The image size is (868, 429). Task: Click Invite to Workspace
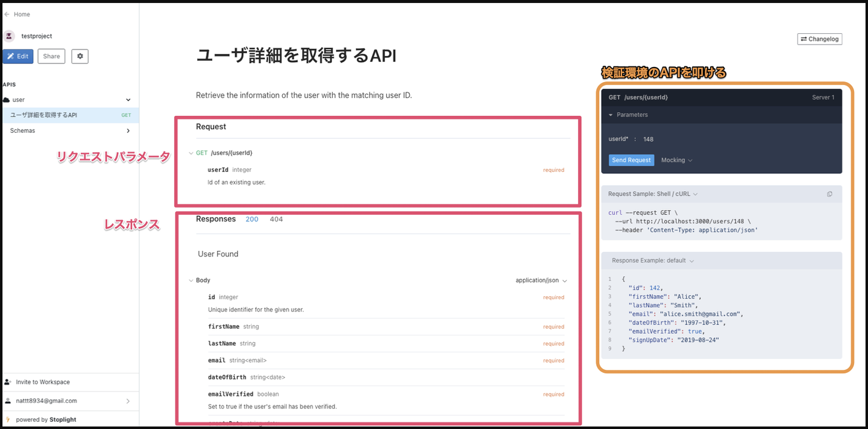43,382
